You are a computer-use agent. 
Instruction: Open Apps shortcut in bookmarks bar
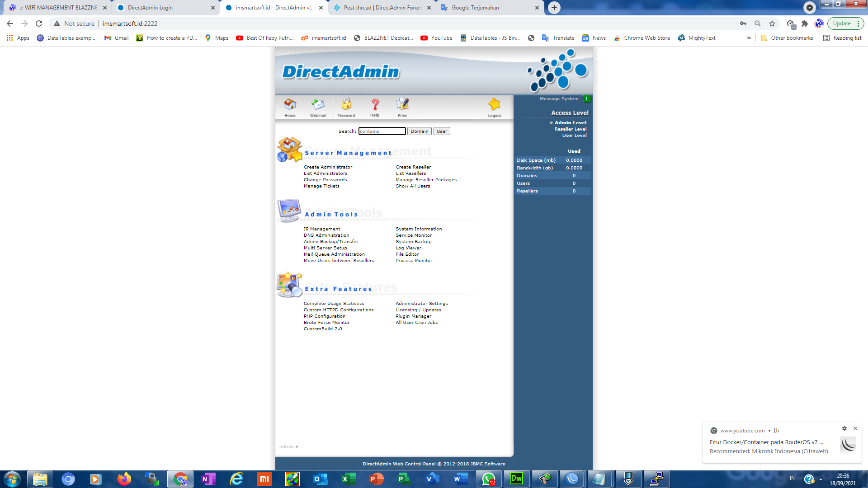18,38
